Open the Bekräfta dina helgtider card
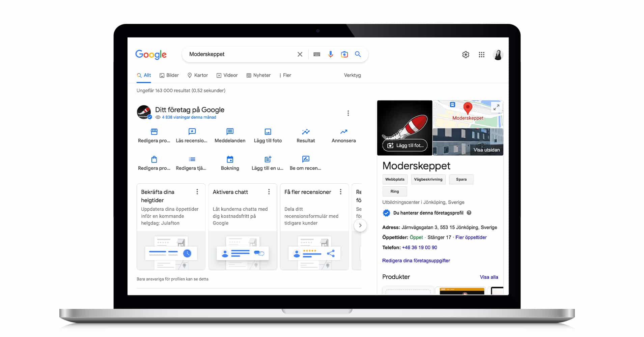The width and height of the screenshot is (644, 337). tap(171, 226)
